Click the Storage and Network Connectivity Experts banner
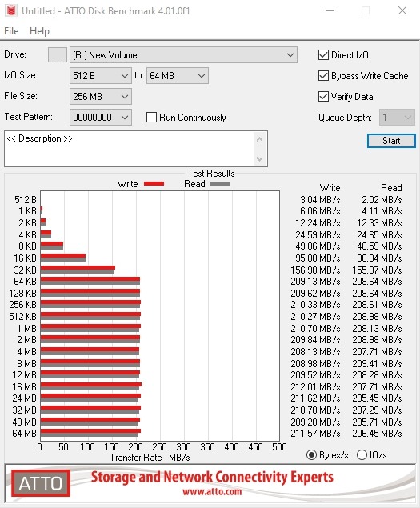The width and height of the screenshot is (420, 508). (212, 478)
